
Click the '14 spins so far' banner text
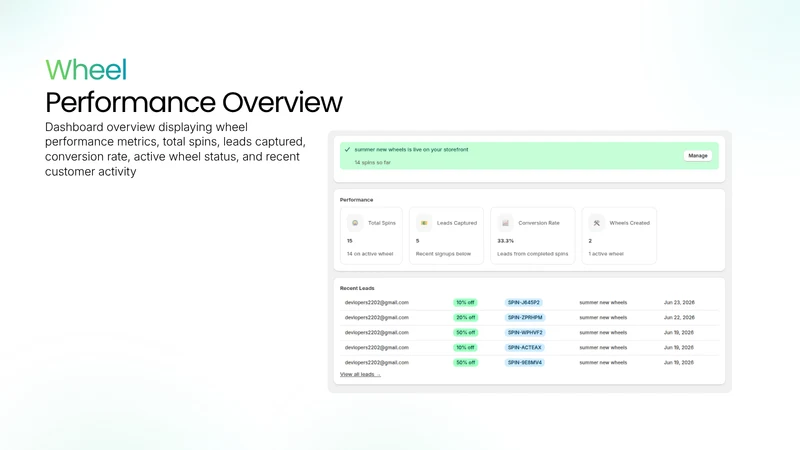click(372, 163)
